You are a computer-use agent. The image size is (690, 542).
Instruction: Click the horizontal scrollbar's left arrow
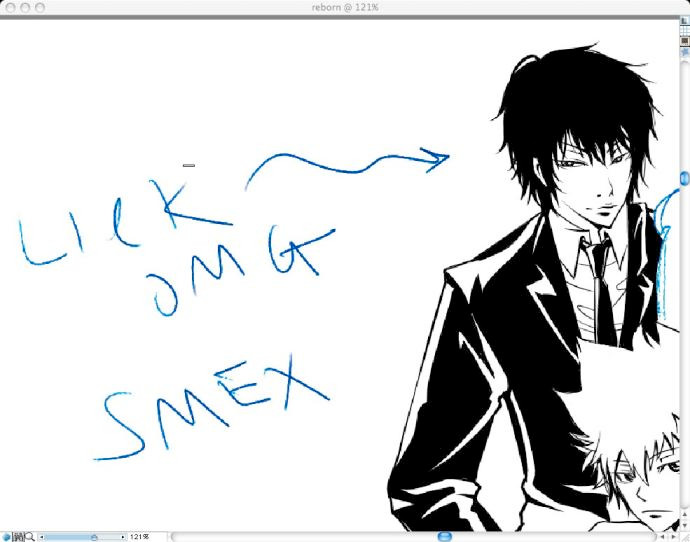662,537
